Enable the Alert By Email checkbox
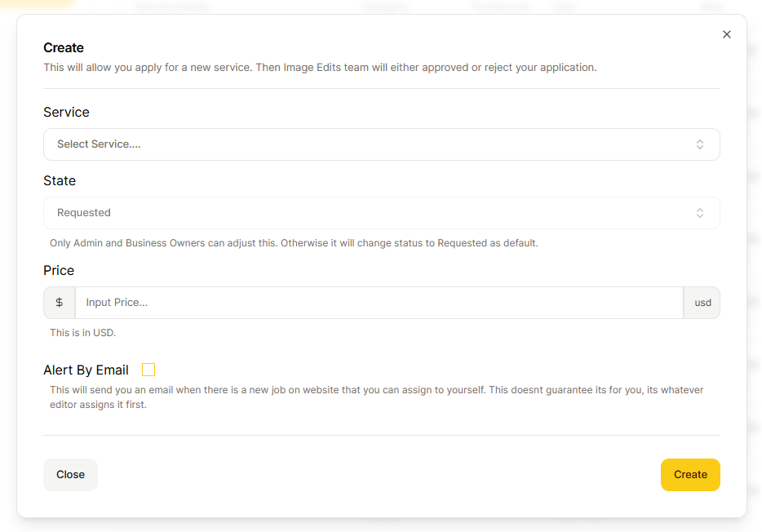Viewport: 762px width, 532px height. point(148,370)
